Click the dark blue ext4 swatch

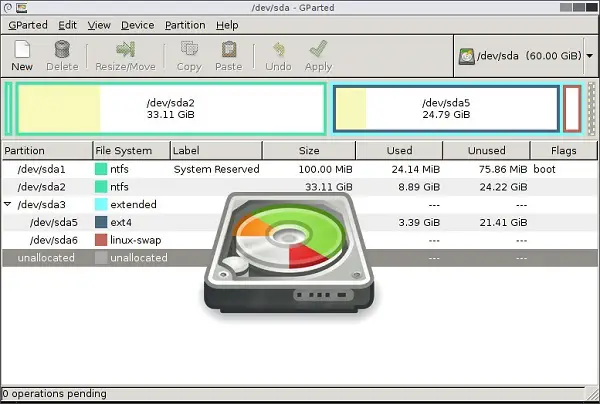101,222
